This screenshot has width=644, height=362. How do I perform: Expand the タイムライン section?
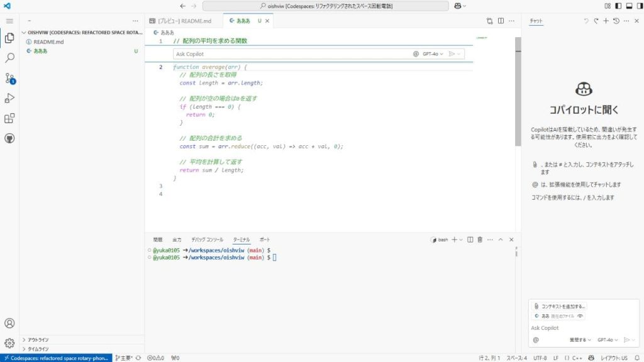pyautogui.click(x=38, y=349)
